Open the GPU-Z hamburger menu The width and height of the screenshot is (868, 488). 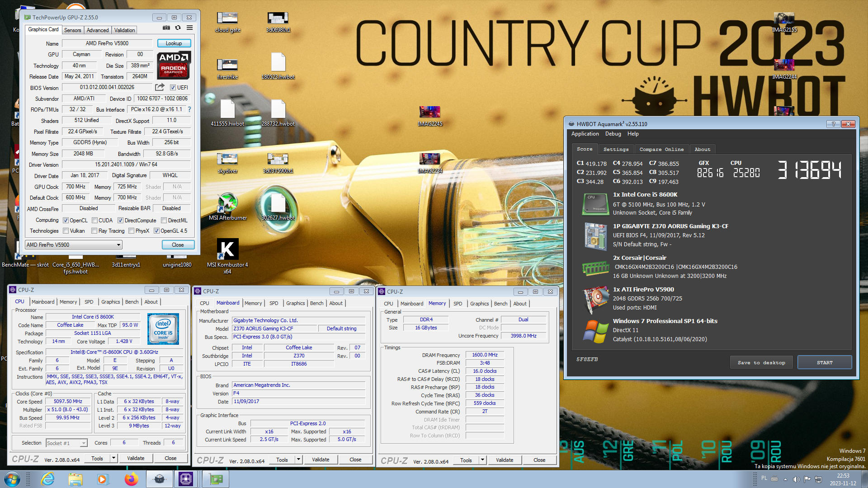[x=190, y=28]
